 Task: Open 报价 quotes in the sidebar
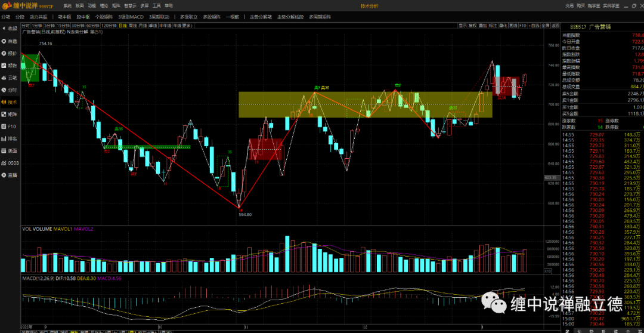(x=10, y=54)
